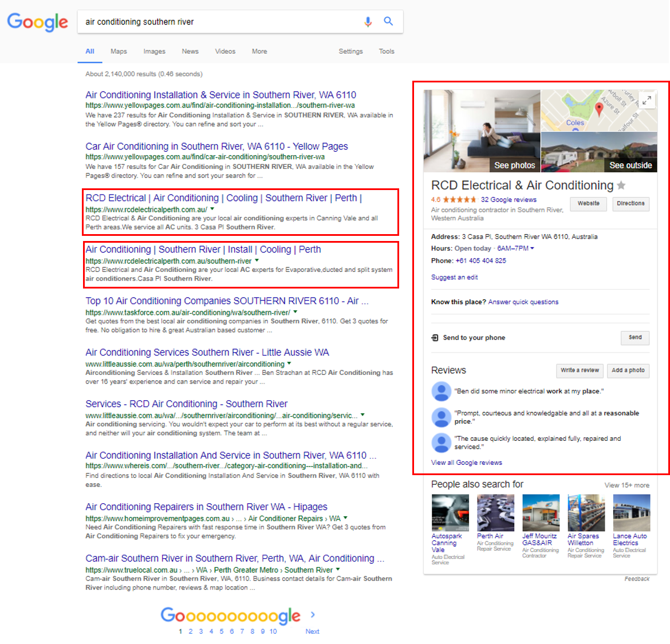
Task: Click the Send button
Action: click(x=635, y=338)
